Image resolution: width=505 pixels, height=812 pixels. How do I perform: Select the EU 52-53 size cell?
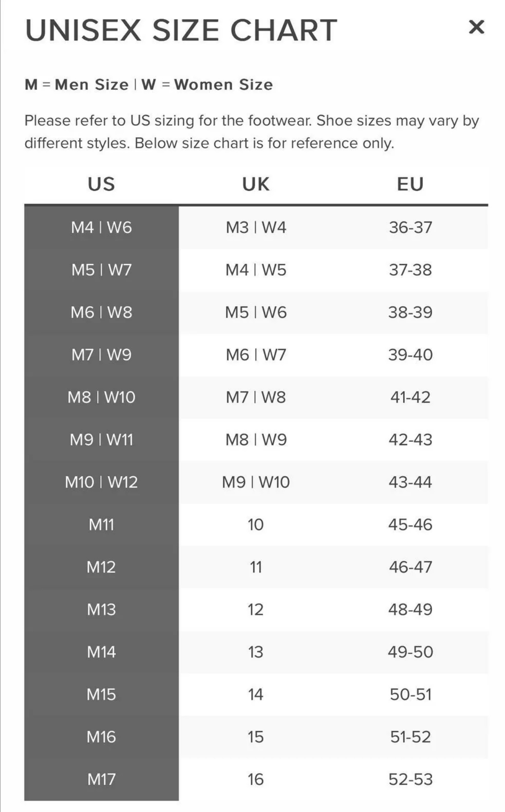[410, 779]
